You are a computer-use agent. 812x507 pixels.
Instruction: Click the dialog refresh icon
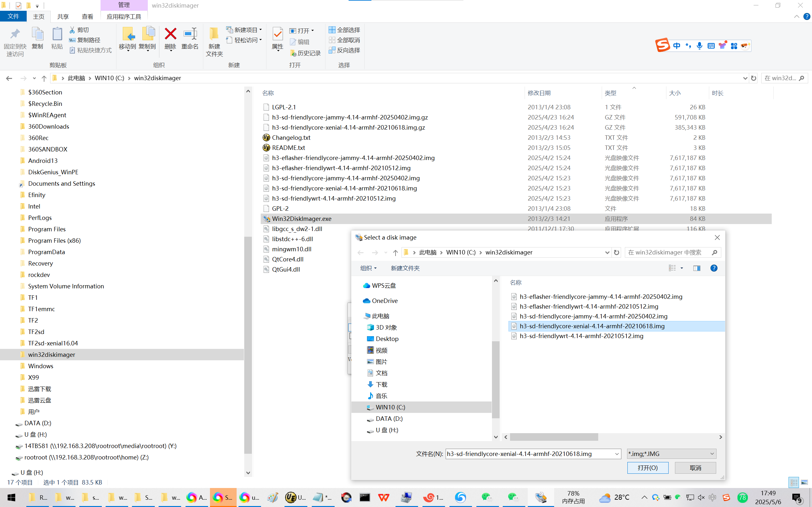pos(616,252)
